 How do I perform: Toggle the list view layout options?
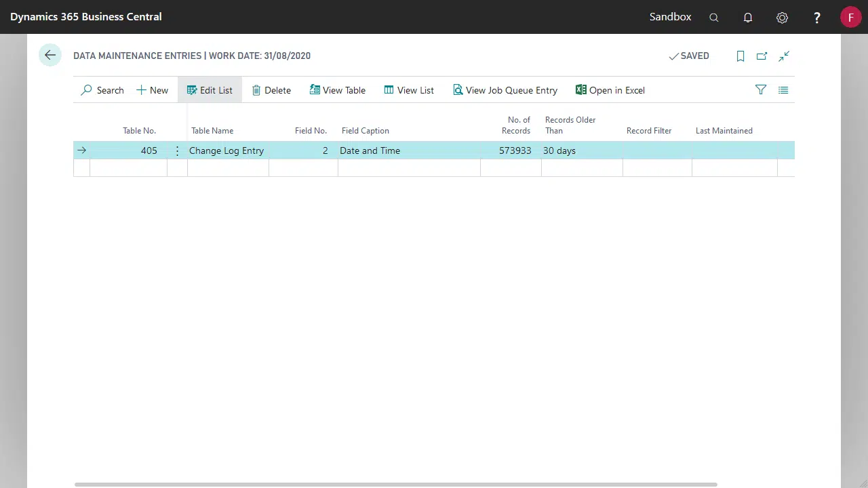(x=783, y=89)
